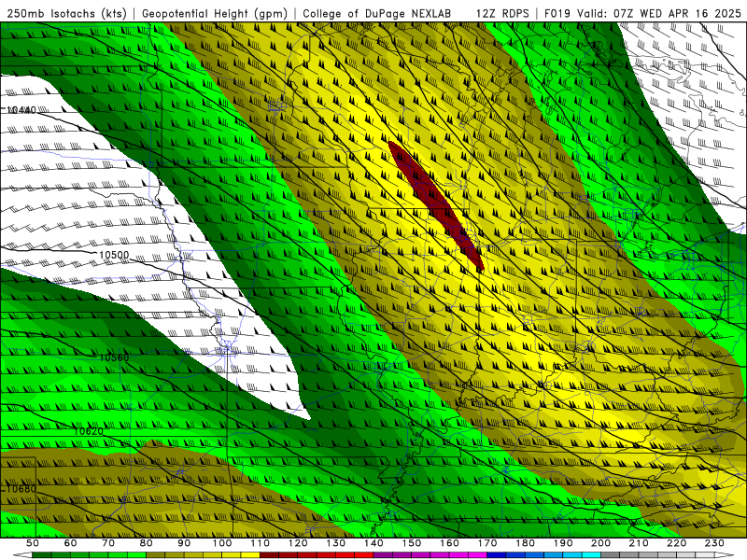Click the 10440 height contour label

click(21, 110)
